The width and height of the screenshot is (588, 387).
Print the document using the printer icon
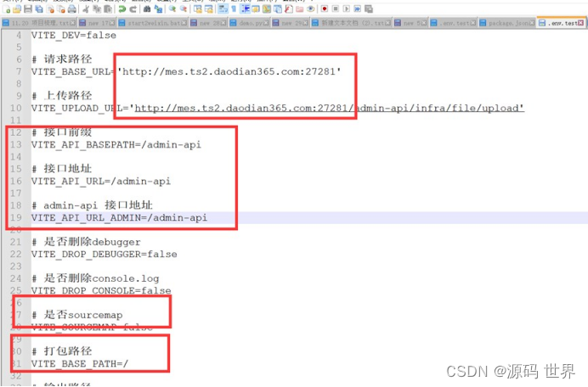point(72,9)
